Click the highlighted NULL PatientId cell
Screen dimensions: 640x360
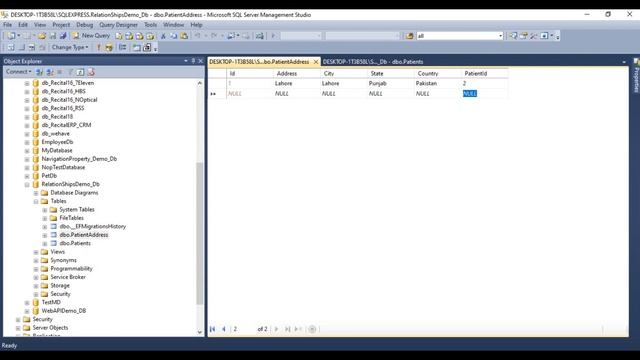484,93
